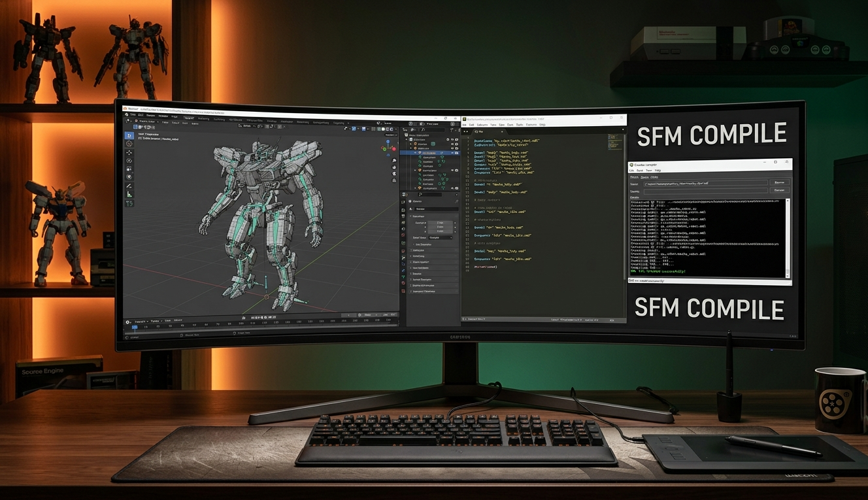Click the pan hand icon in viewport
The width and height of the screenshot is (868, 500).
(394, 167)
